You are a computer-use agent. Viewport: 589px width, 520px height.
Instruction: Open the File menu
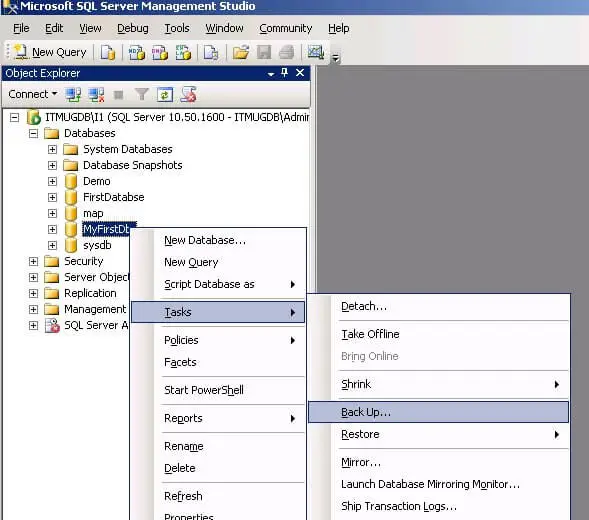point(21,28)
